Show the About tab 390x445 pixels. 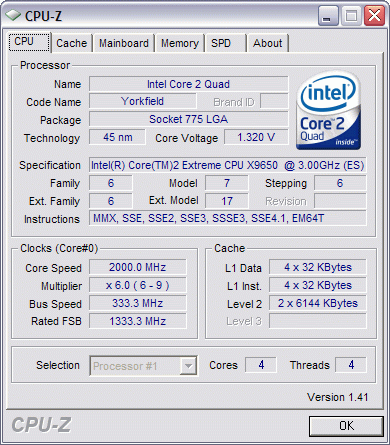(268, 43)
